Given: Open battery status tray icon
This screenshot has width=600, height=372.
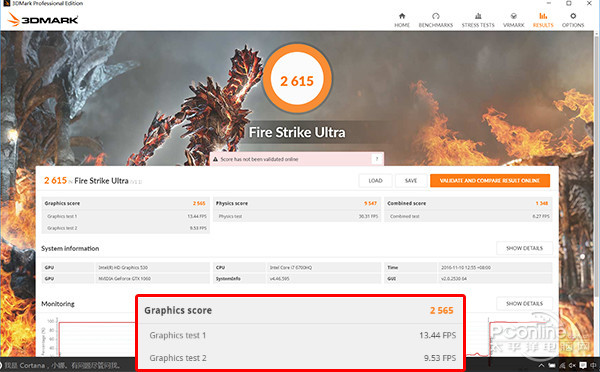Looking at the screenshot, I should pyautogui.click(x=552, y=365).
